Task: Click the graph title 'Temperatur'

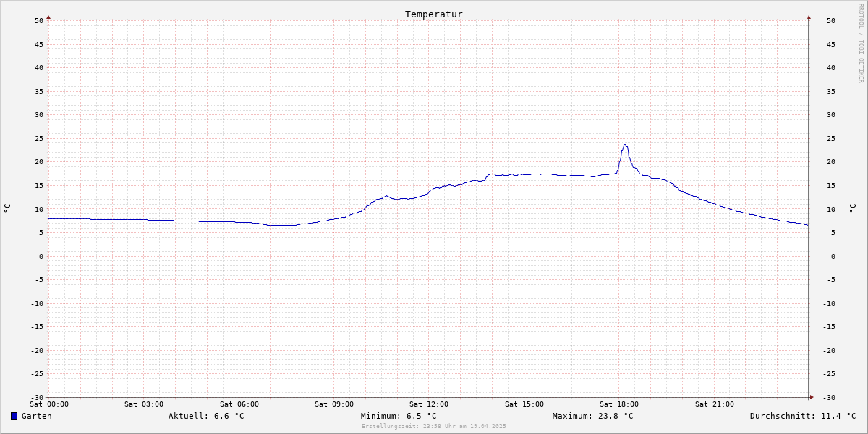Action: [434, 14]
